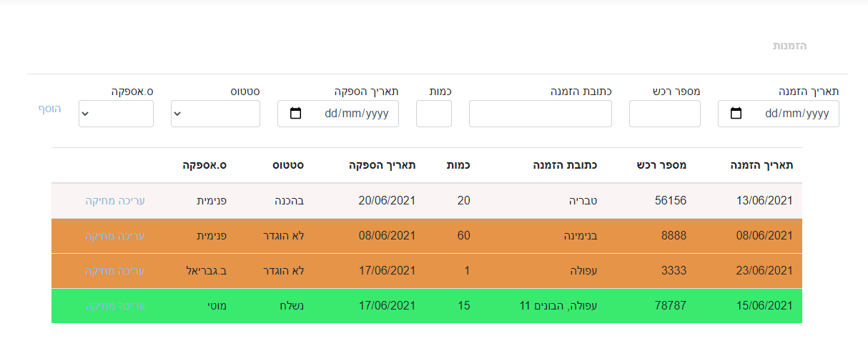The image size is (868, 361).
Task: Focus the כתובת הזמנה input field
Action: coord(541,114)
